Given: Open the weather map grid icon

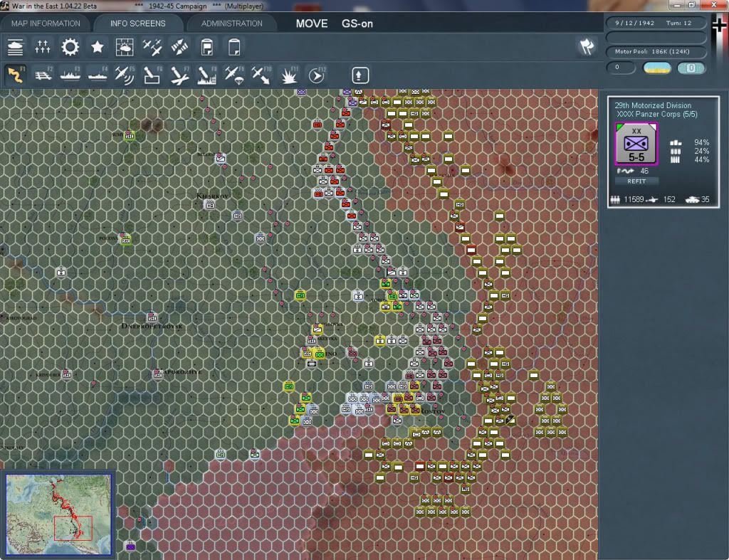Looking at the screenshot, I should point(125,47).
